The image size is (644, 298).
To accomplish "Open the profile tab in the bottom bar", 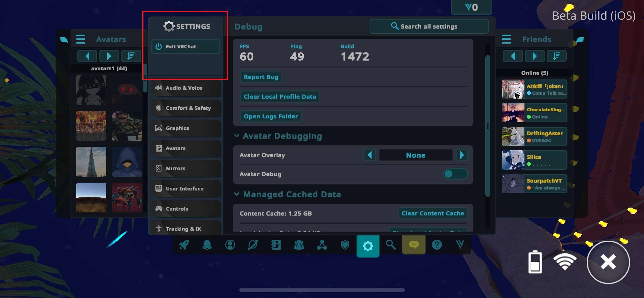I will click(x=230, y=245).
